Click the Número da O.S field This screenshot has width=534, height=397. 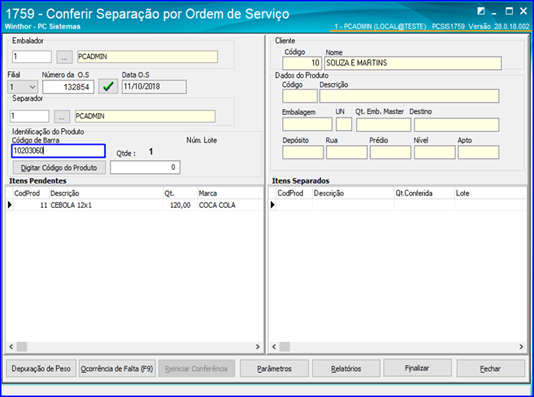(68, 87)
